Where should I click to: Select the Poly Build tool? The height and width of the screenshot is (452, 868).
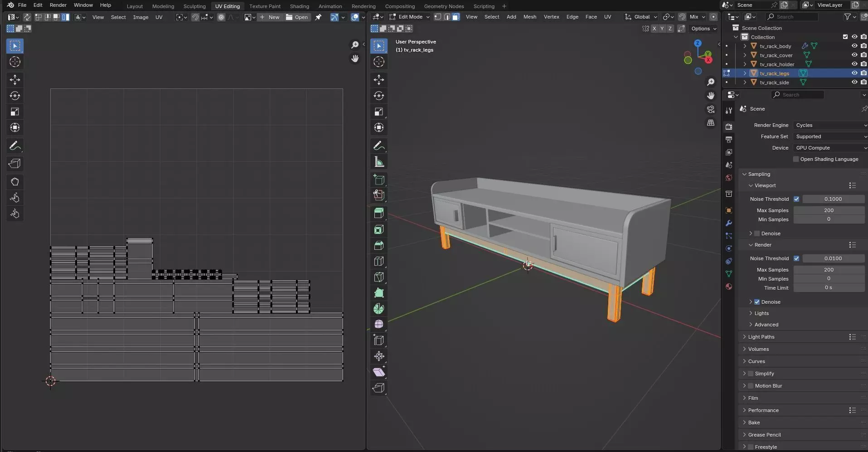pos(379,293)
